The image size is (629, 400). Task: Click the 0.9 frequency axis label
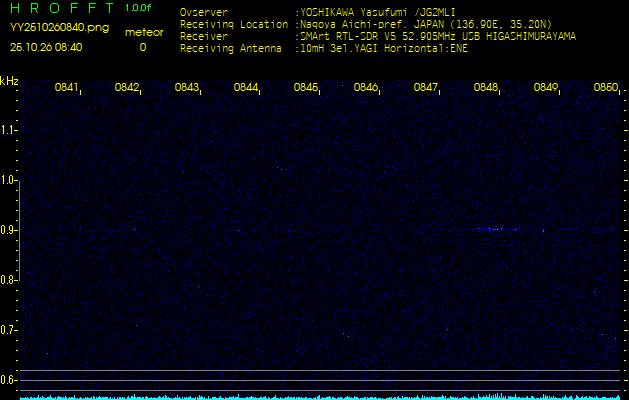[7, 230]
